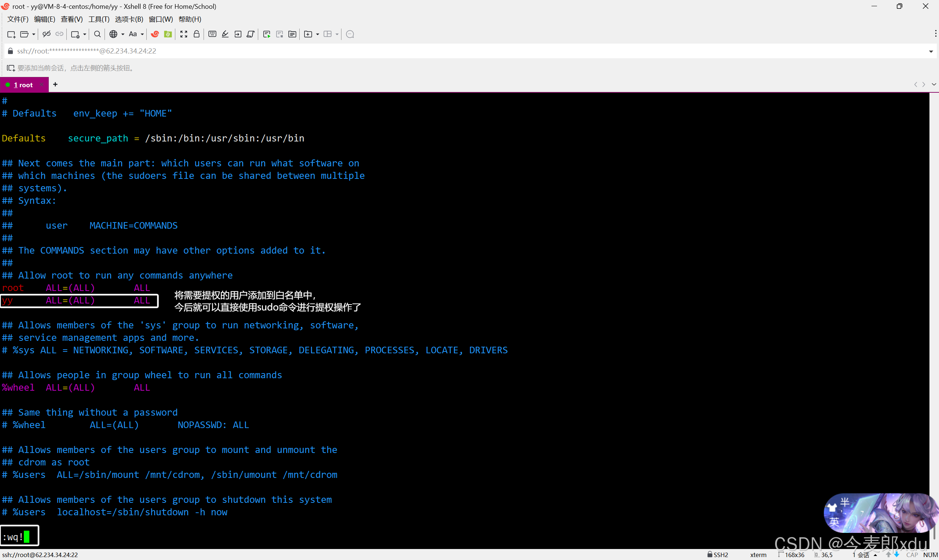Open the 文件(F) menu
Screen dimensions: 939x560
point(17,19)
